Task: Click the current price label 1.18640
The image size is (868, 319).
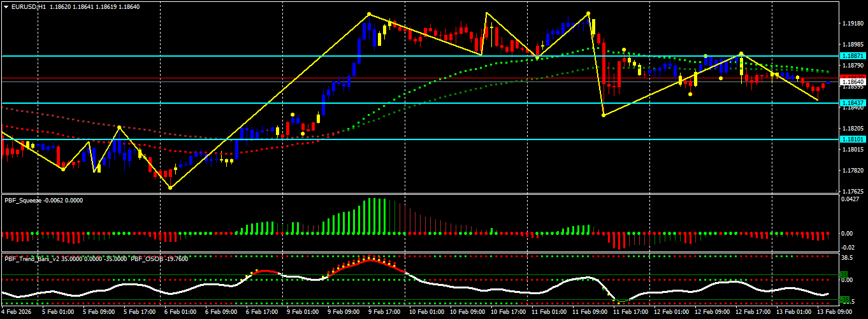Action: (853, 82)
